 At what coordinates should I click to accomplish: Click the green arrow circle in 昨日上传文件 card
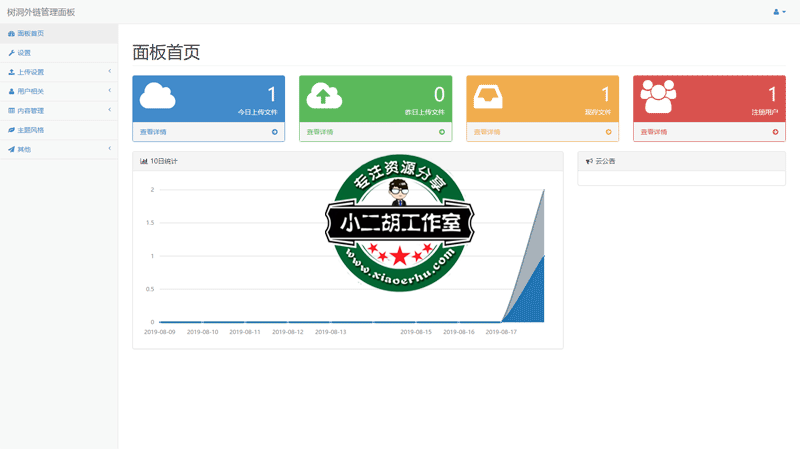point(441,132)
